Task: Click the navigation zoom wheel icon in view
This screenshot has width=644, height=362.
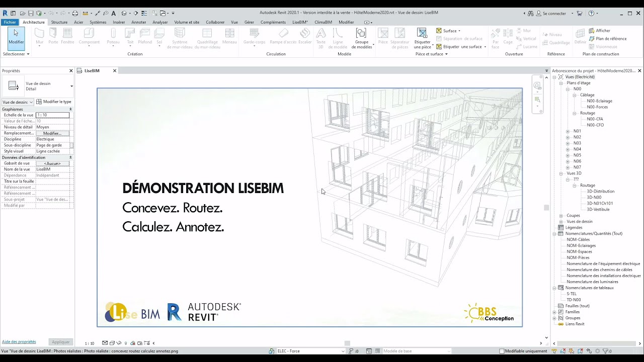Action: pyautogui.click(x=537, y=85)
